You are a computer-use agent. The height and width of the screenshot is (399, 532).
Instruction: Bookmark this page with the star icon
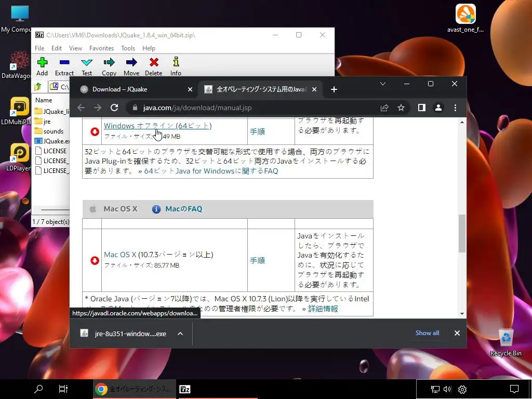pyautogui.click(x=401, y=108)
